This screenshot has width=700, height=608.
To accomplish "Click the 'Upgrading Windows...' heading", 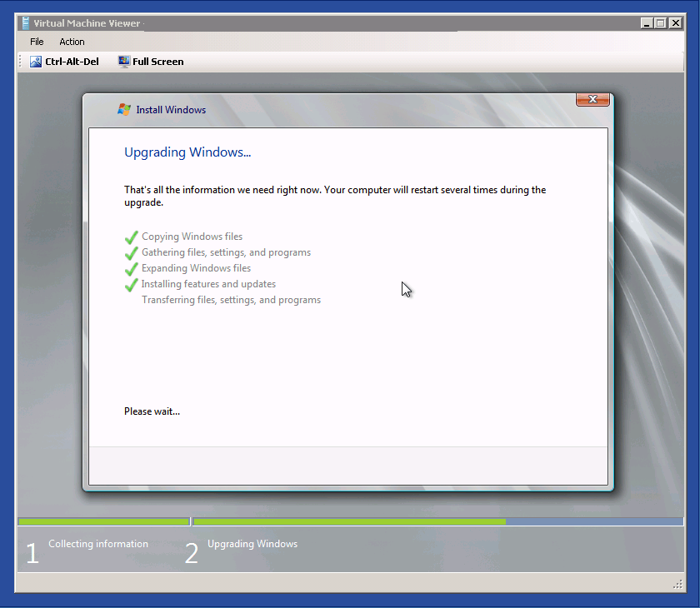I will (x=187, y=152).
